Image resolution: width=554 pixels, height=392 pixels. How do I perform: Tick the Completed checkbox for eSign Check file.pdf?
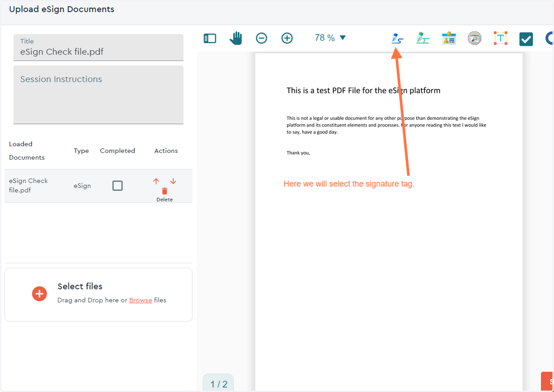pyautogui.click(x=118, y=186)
